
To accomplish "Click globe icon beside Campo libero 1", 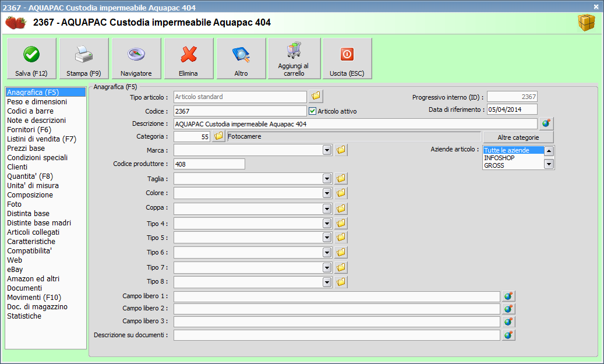I will tap(508, 296).
